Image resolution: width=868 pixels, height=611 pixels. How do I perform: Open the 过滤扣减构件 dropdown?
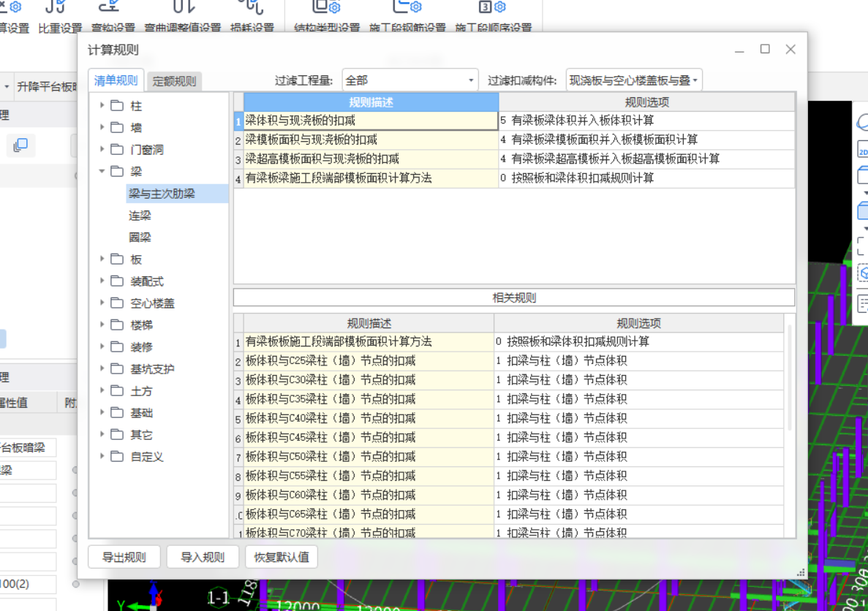634,80
